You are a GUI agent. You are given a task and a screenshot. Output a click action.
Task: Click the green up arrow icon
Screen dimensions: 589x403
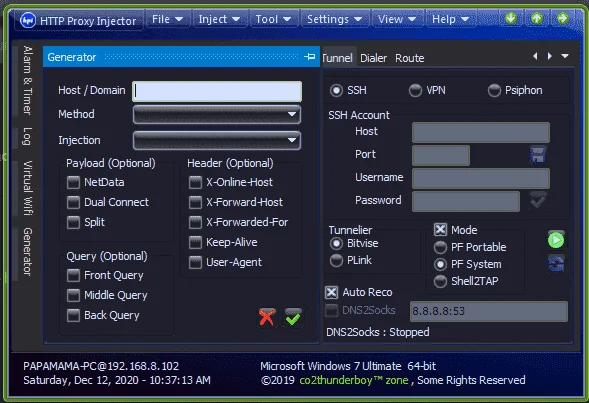coord(536,18)
